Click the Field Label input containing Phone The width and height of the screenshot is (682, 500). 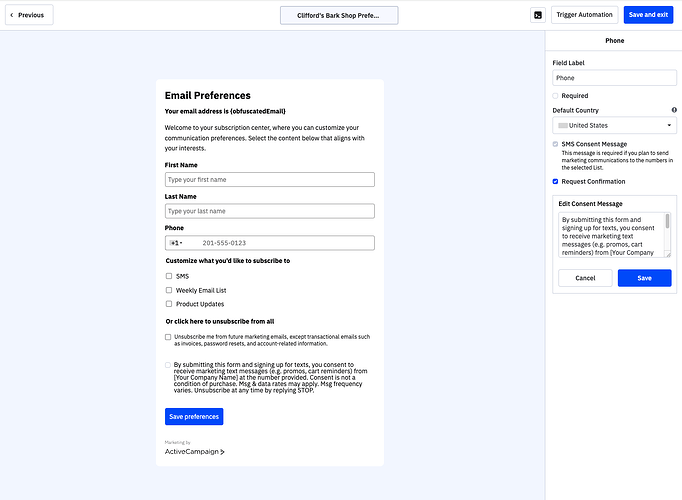pos(614,77)
